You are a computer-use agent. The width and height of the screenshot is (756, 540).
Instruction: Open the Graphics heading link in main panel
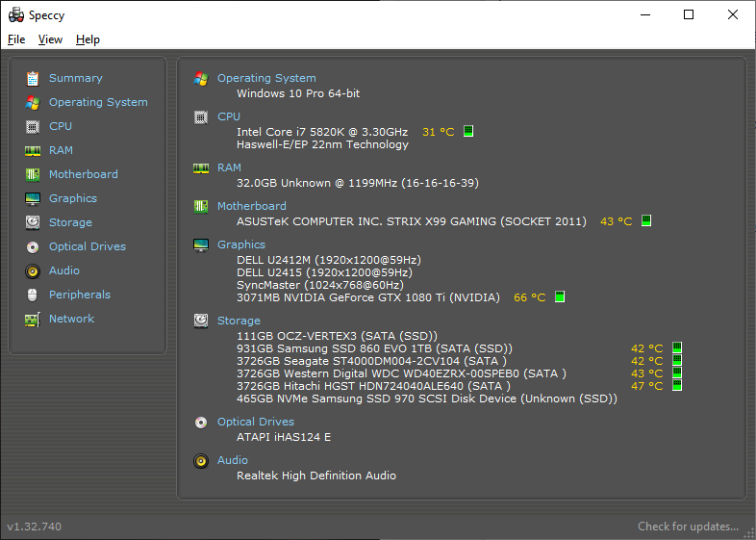tap(241, 245)
